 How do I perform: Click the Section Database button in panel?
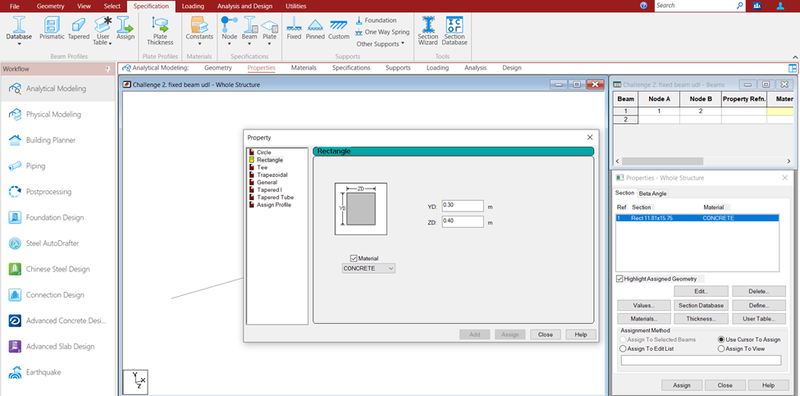point(702,305)
